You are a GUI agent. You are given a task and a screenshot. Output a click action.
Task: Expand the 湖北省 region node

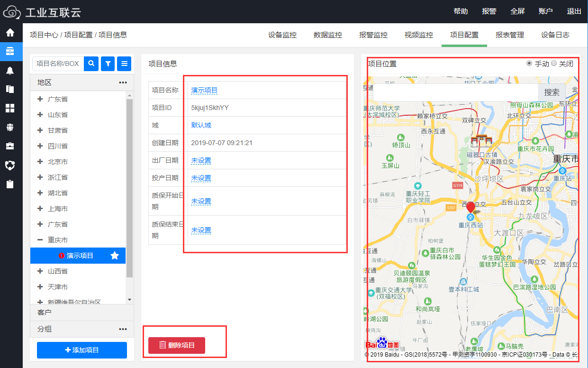40,193
